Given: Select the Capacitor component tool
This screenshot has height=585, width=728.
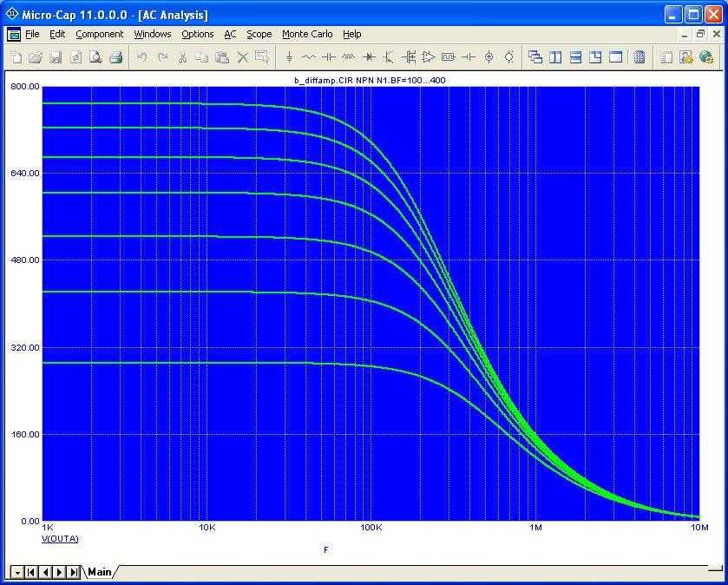Looking at the screenshot, I should point(328,56).
